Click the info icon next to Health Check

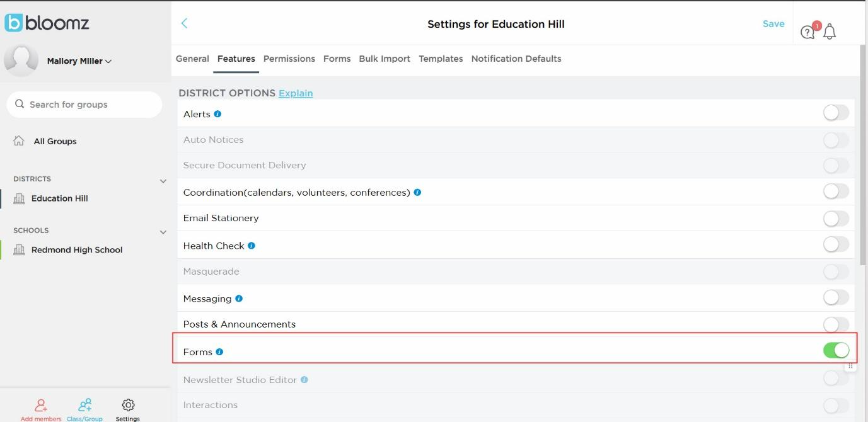tap(252, 246)
